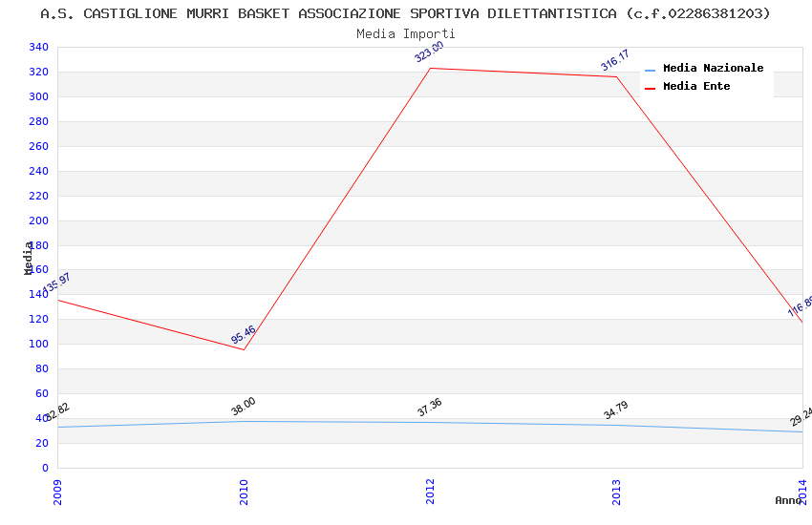Viewport: 812px width, 525px height.
Task: Click the 32.82 data label
Action: [56, 411]
